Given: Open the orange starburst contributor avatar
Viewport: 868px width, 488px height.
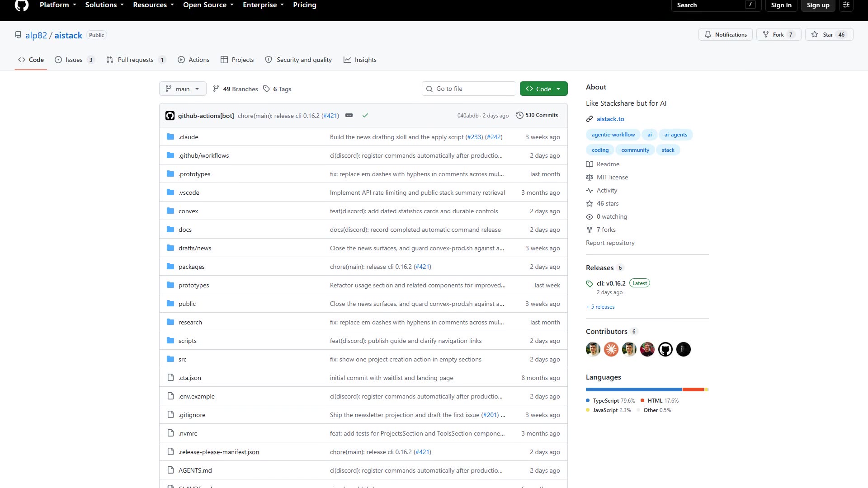Looking at the screenshot, I should [611, 349].
